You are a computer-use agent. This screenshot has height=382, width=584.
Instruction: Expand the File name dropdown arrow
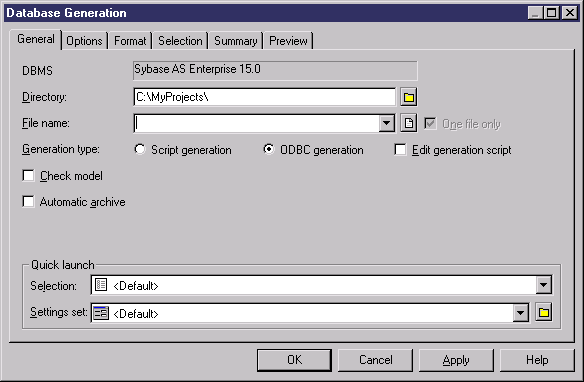[x=387, y=123]
